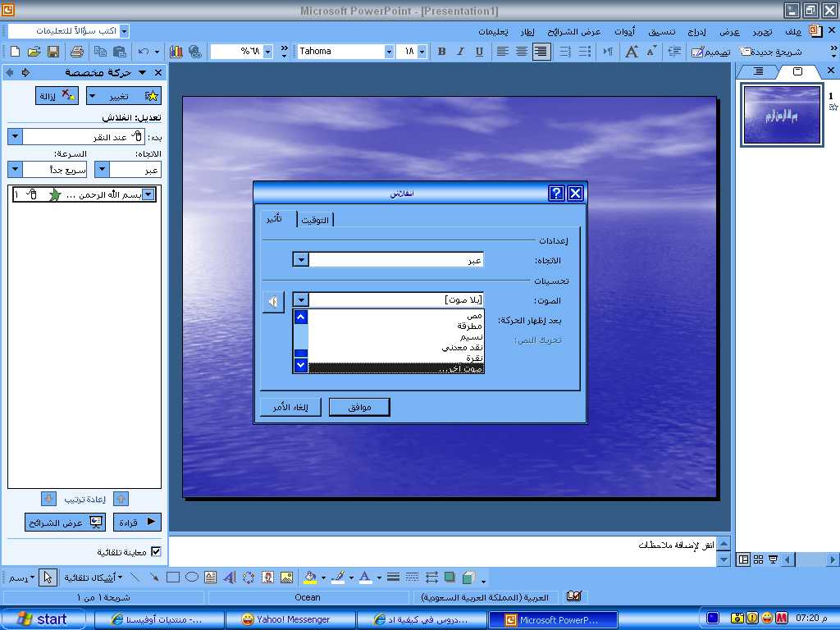Click the Undo arrow icon

pos(143,52)
